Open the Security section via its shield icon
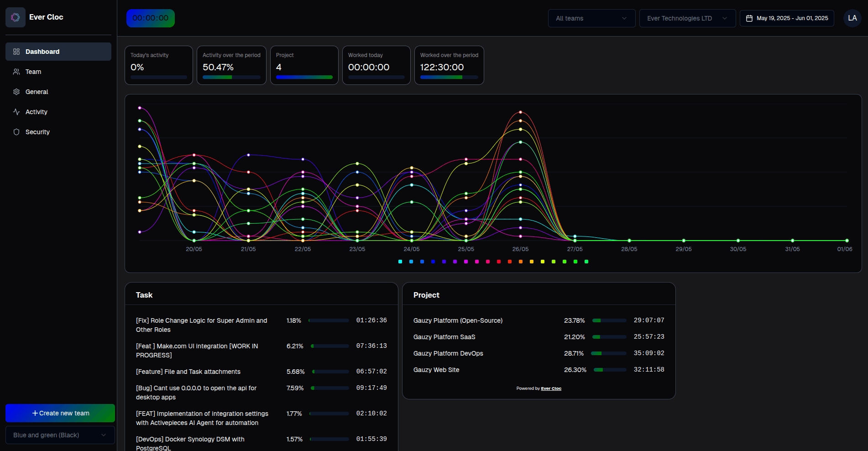The image size is (868, 451). coord(16,132)
